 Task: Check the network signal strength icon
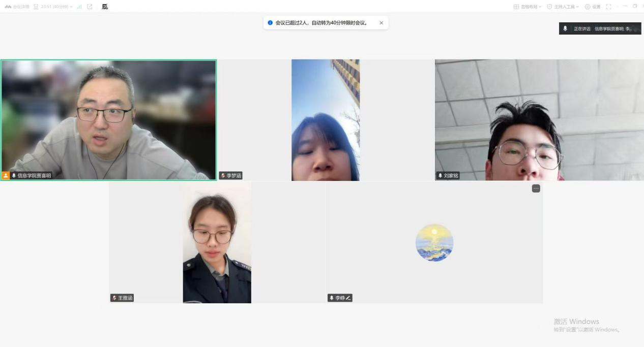pos(79,7)
